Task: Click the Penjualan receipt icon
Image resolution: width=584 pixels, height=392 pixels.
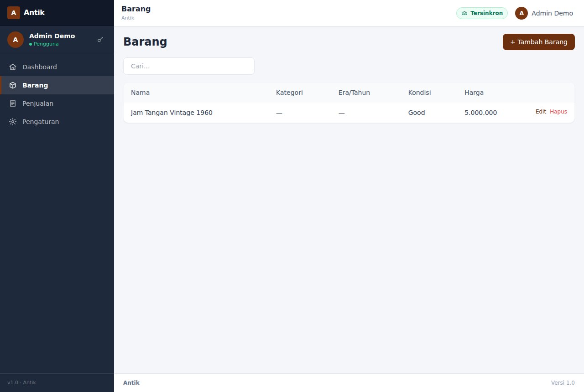Action: (13, 103)
